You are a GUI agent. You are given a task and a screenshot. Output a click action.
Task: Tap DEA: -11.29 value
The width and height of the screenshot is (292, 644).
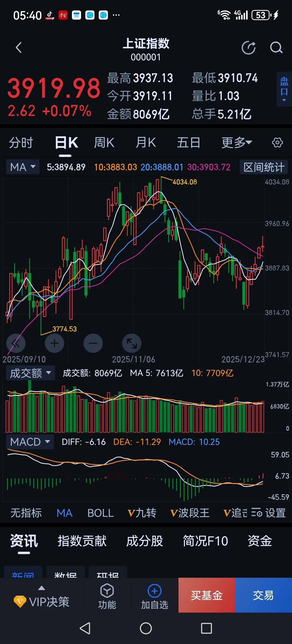137,442
